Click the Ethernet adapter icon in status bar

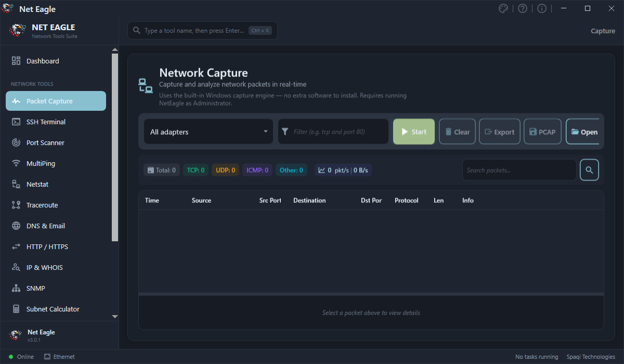[x=47, y=357]
